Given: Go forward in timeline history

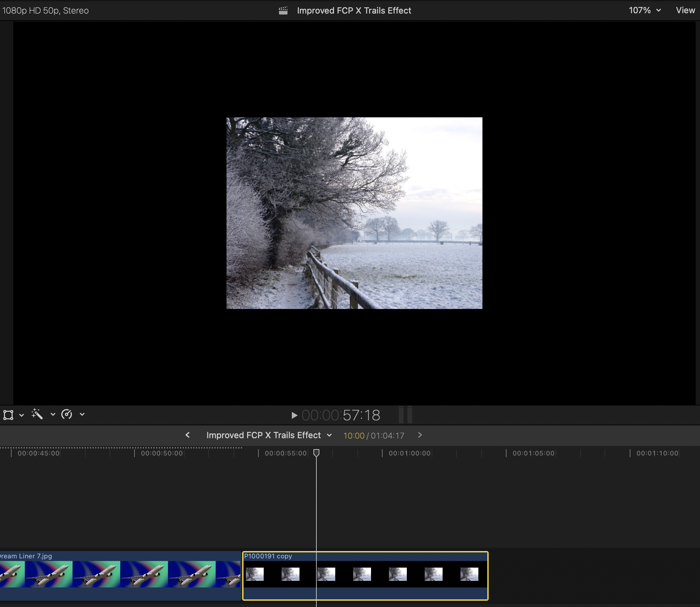Looking at the screenshot, I should (420, 435).
